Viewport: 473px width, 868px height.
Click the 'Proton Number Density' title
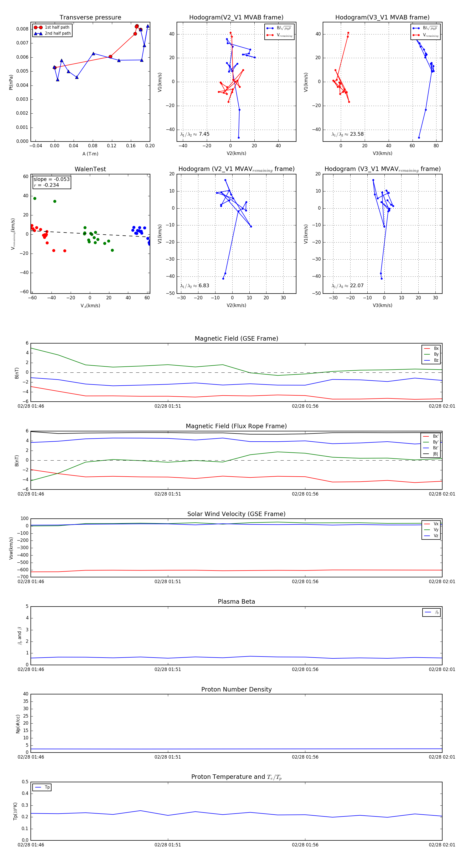click(236, 689)
